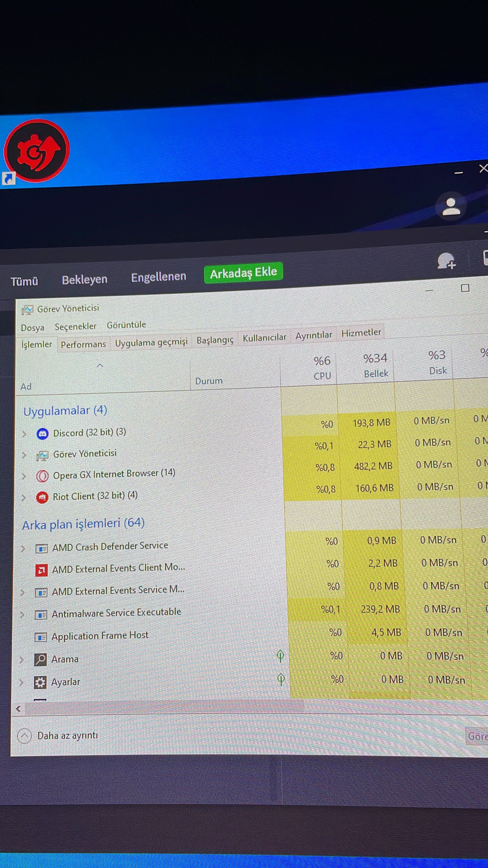
Task: Open the Görüntüle menu
Action: pyautogui.click(x=126, y=325)
